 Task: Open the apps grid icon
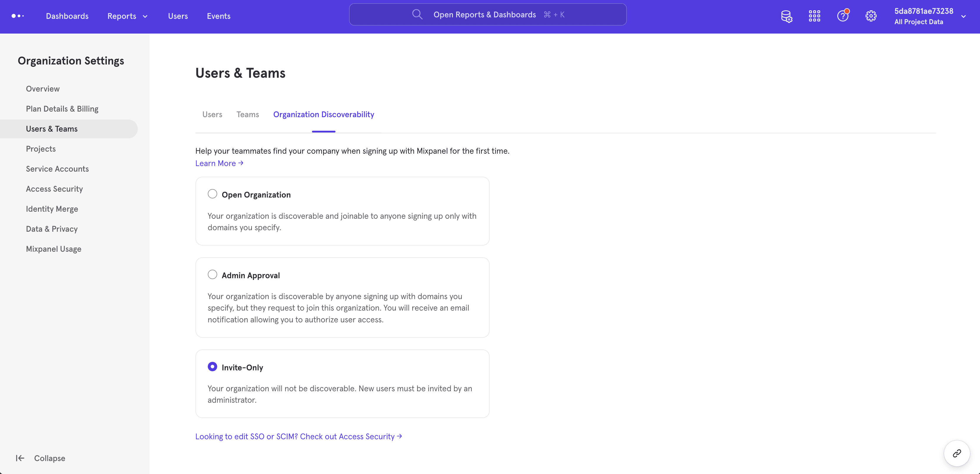pos(815,16)
